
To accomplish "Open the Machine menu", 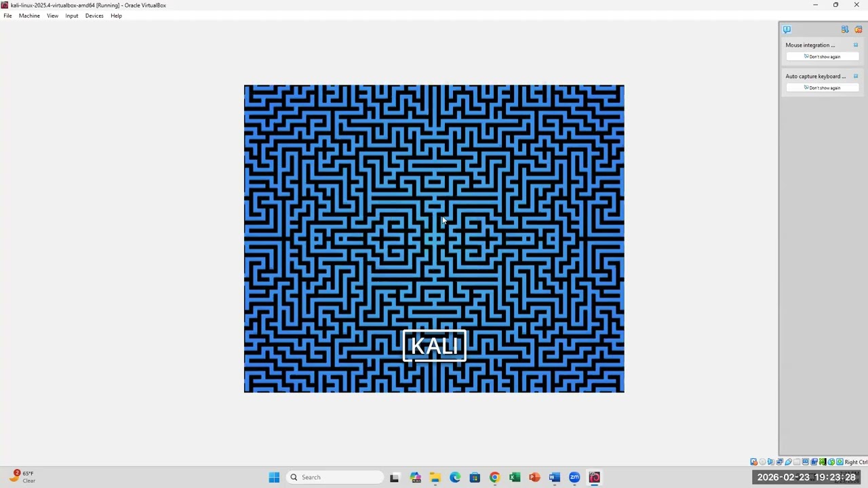I will (x=29, y=16).
